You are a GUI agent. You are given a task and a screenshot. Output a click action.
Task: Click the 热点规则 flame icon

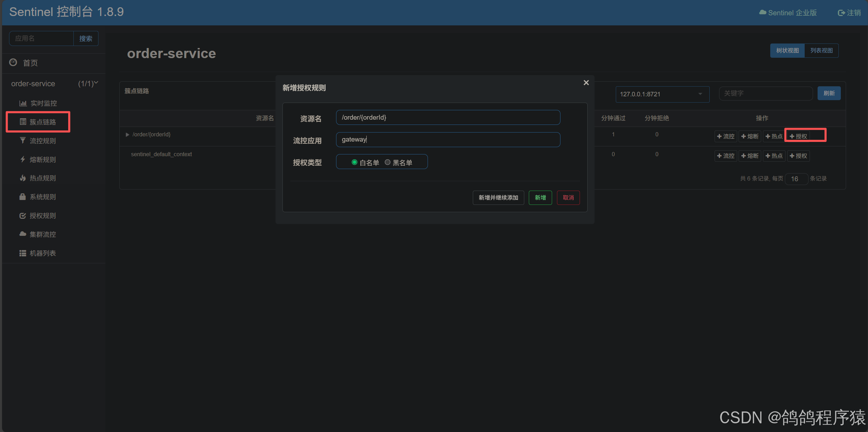[x=23, y=178]
